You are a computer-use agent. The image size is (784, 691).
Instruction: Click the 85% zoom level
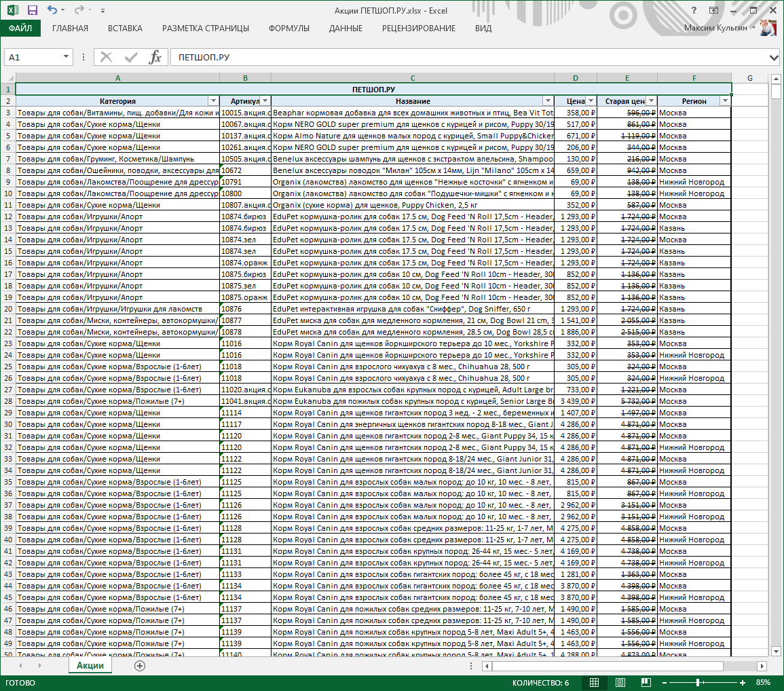point(763,682)
